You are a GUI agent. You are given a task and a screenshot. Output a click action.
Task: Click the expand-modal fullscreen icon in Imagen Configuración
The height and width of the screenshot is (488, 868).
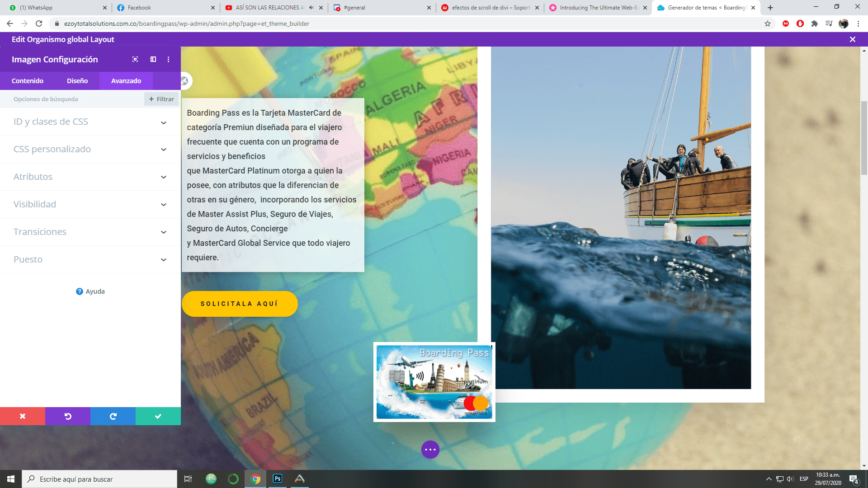point(135,59)
